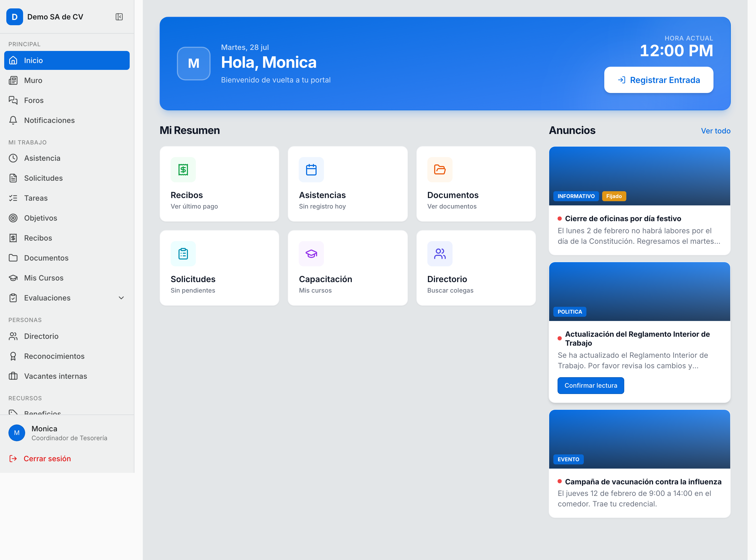Click the Demo SA de CV logo
756x560 pixels.
[x=14, y=17]
